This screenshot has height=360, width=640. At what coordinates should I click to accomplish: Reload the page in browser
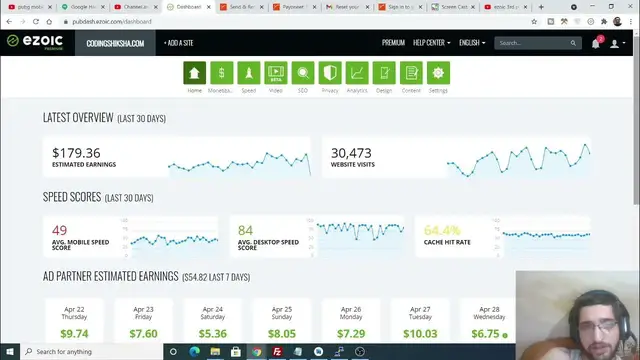[36, 22]
